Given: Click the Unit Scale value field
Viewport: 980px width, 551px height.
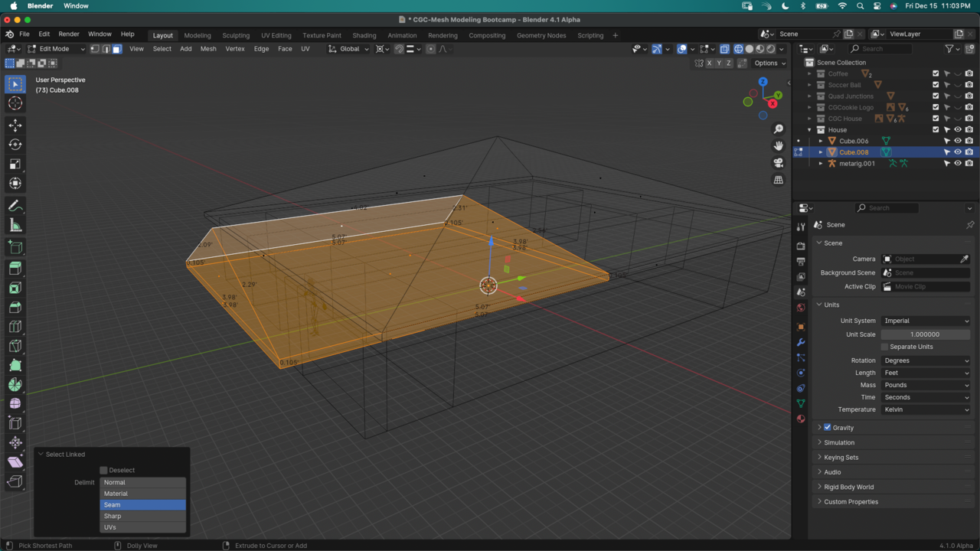Looking at the screenshot, I should 925,334.
